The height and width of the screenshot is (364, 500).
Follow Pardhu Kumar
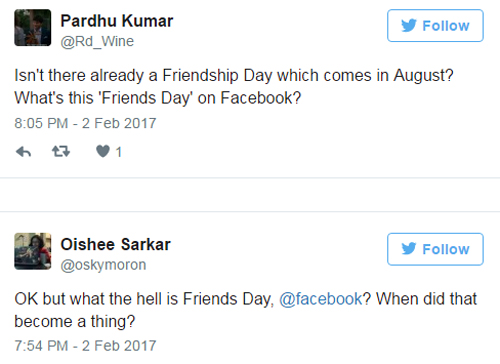point(435,26)
